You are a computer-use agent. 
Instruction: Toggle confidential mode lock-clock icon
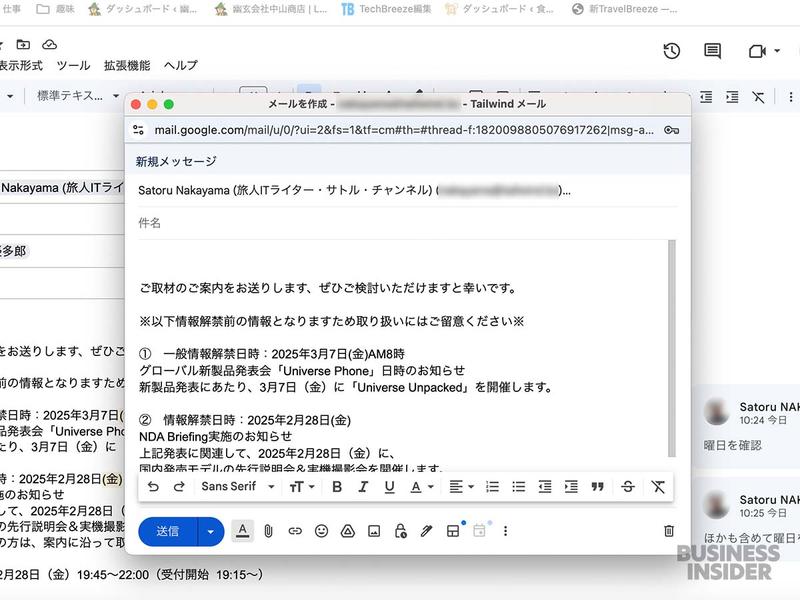coord(401,531)
